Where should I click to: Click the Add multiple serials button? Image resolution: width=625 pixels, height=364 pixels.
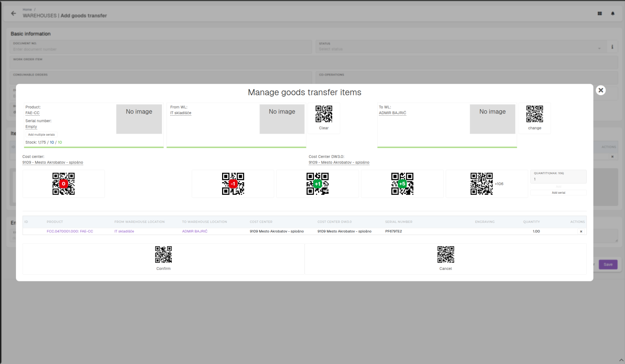pos(41,135)
